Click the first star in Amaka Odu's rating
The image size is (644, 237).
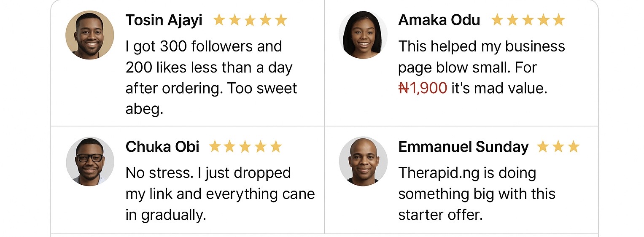coord(497,20)
